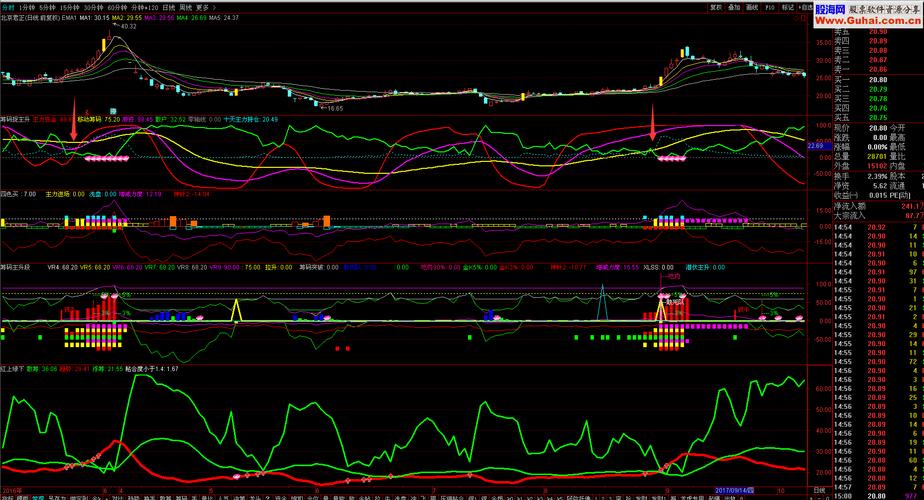Switch to the 分时 intraday chart tab
Screen dimensions: 924x500
[8, 8]
